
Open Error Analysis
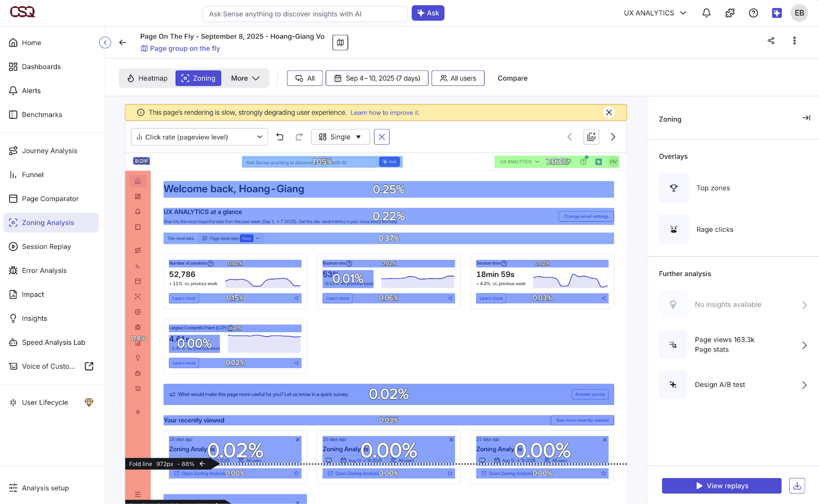point(51,271)
